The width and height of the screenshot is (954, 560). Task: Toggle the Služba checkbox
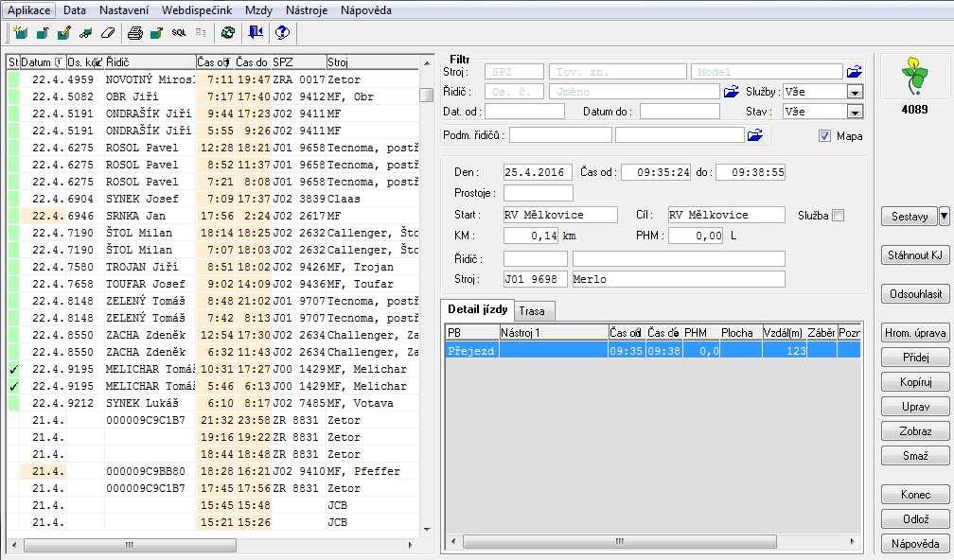(x=838, y=216)
